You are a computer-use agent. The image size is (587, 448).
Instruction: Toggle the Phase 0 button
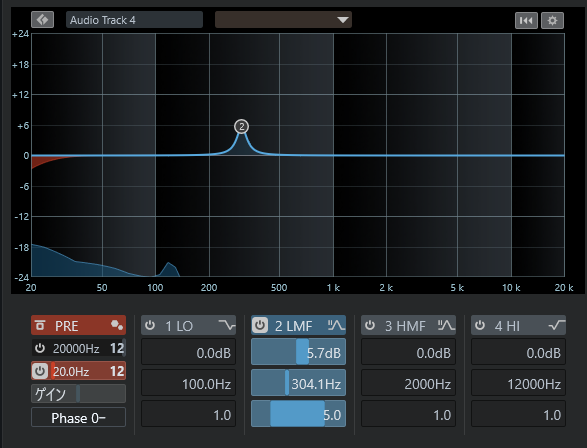78,417
